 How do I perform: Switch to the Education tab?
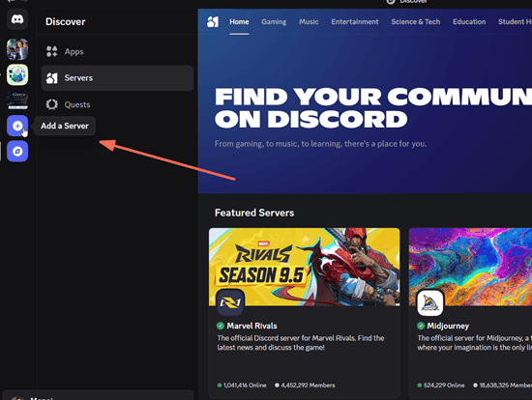tap(469, 21)
